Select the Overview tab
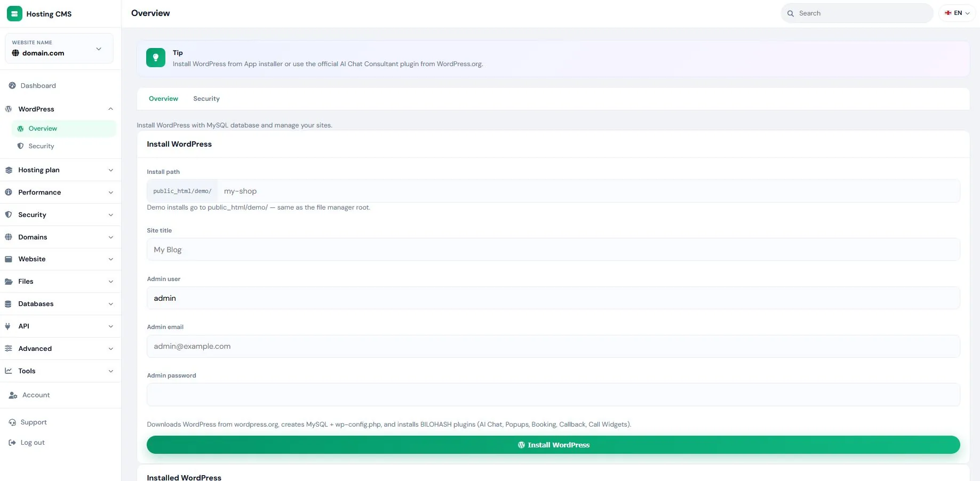This screenshot has height=481, width=980. pos(163,99)
